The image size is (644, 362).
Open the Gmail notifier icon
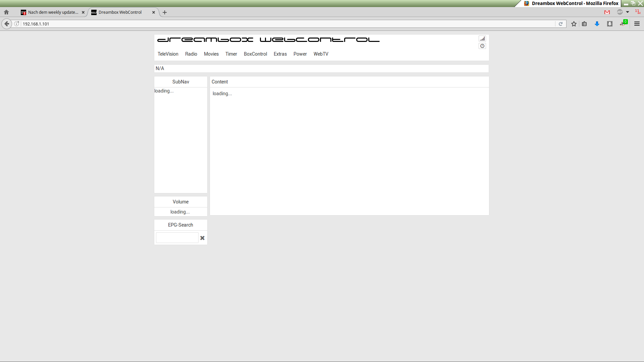click(607, 12)
